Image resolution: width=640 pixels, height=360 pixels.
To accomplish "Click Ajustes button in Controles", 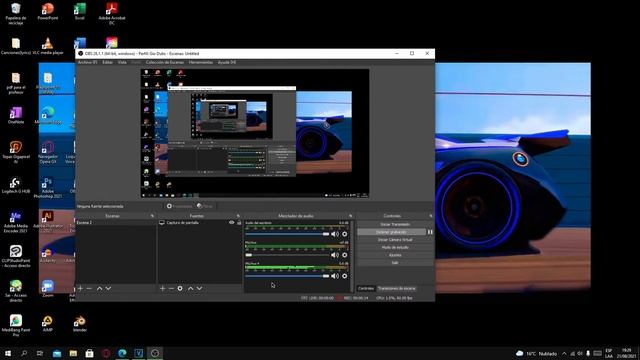I will coord(395,255).
